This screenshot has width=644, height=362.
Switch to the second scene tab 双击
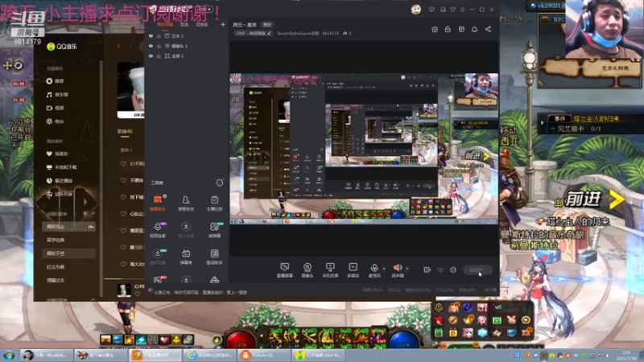[x=184, y=25]
